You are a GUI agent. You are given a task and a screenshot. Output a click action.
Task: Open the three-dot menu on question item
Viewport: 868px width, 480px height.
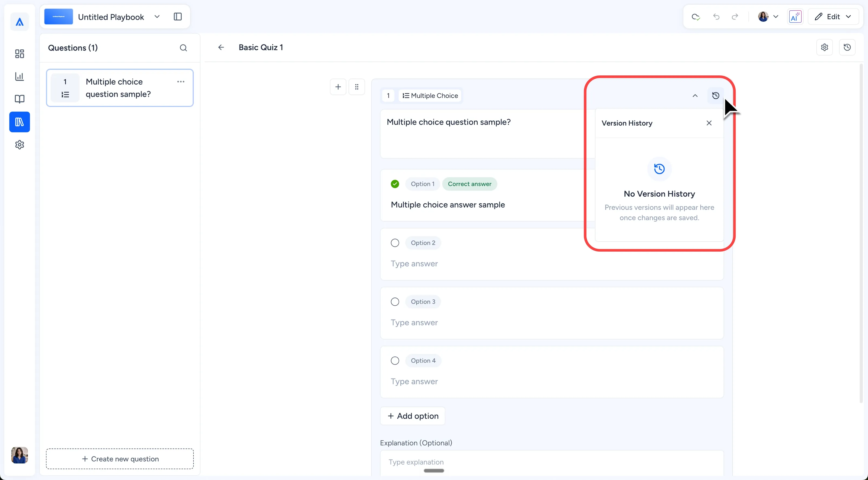point(181,82)
